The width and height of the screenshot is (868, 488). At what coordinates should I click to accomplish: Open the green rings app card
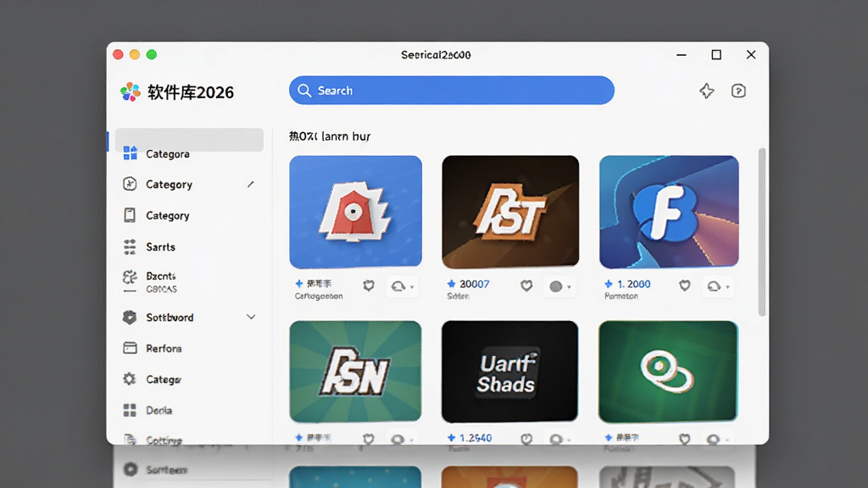coord(668,372)
